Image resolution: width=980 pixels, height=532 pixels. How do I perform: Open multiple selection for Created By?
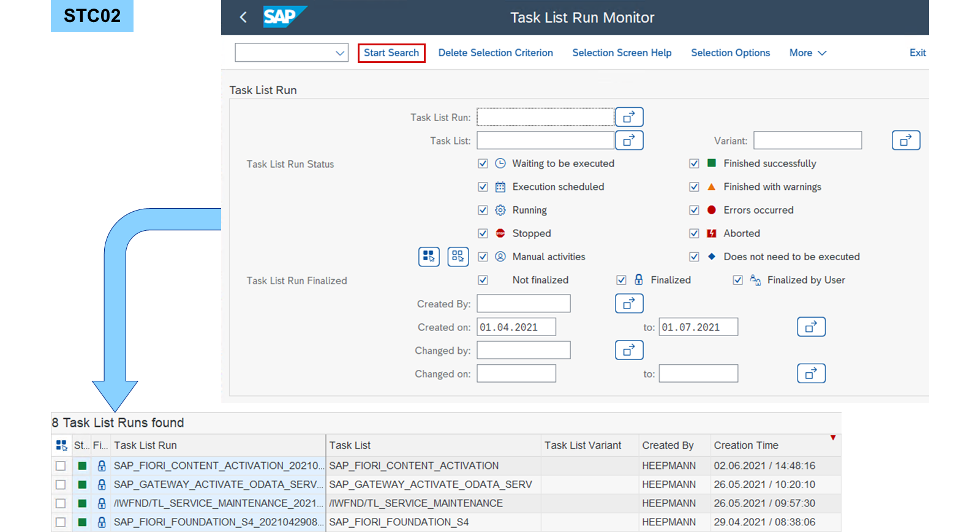(629, 303)
